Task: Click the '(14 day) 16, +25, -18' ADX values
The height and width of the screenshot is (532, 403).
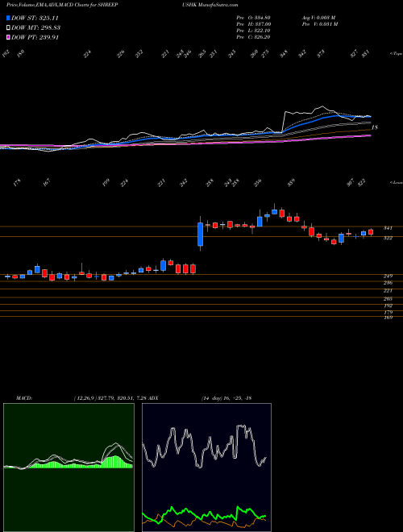Action: point(226,398)
